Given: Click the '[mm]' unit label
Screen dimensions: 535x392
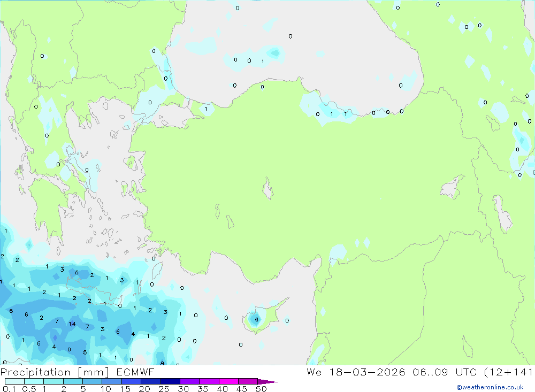Looking at the screenshot, I should pos(94,372).
